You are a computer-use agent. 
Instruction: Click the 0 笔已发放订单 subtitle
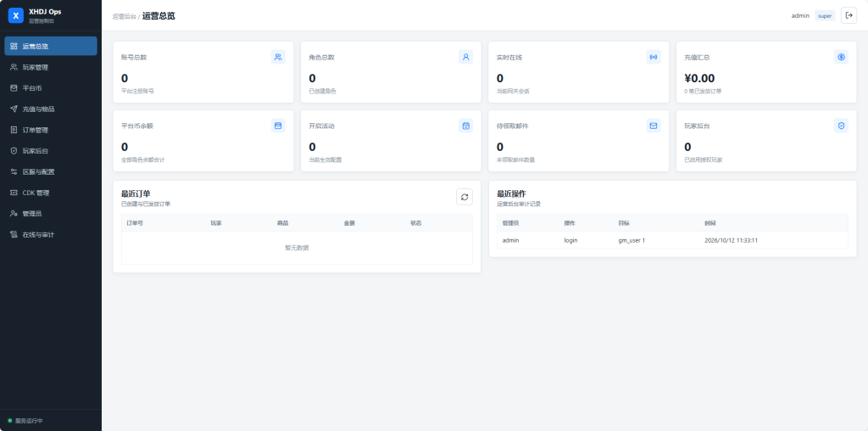[703, 91]
